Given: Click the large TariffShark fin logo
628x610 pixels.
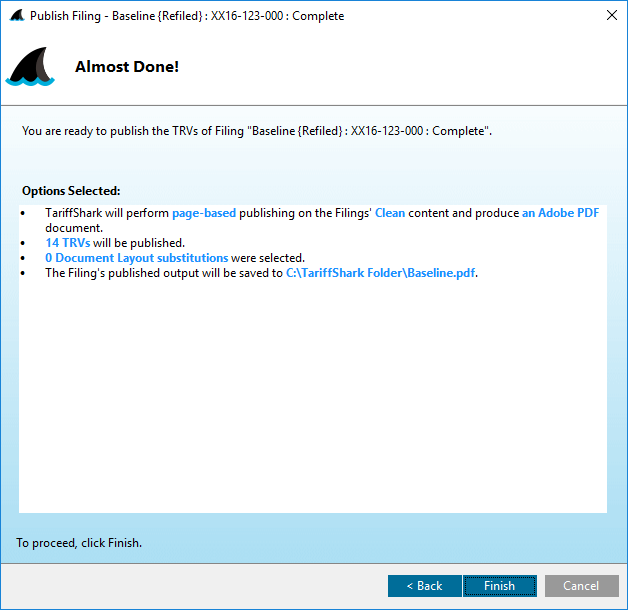Looking at the screenshot, I should point(30,66).
